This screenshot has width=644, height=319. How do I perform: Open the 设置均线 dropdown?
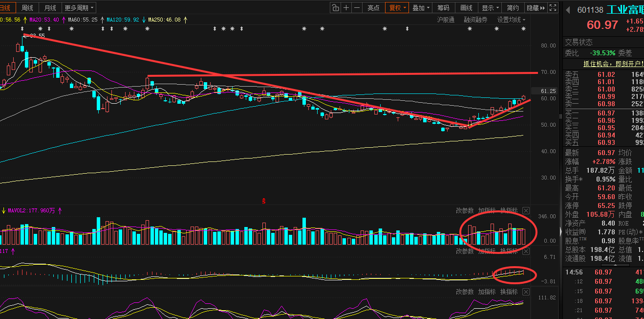coord(512,20)
